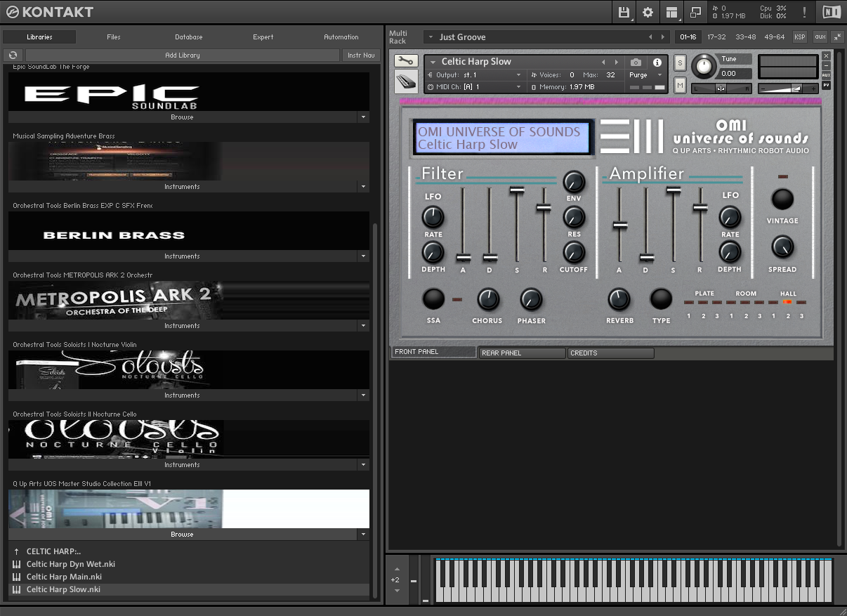Image resolution: width=847 pixels, height=616 pixels.
Task: Click the refresh libraries icon
Action: (x=13, y=55)
